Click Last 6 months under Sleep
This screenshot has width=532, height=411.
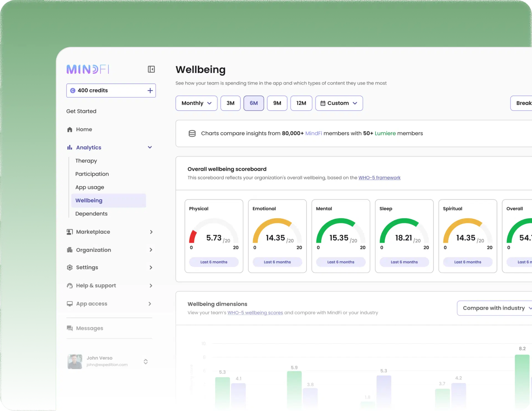coord(404,262)
